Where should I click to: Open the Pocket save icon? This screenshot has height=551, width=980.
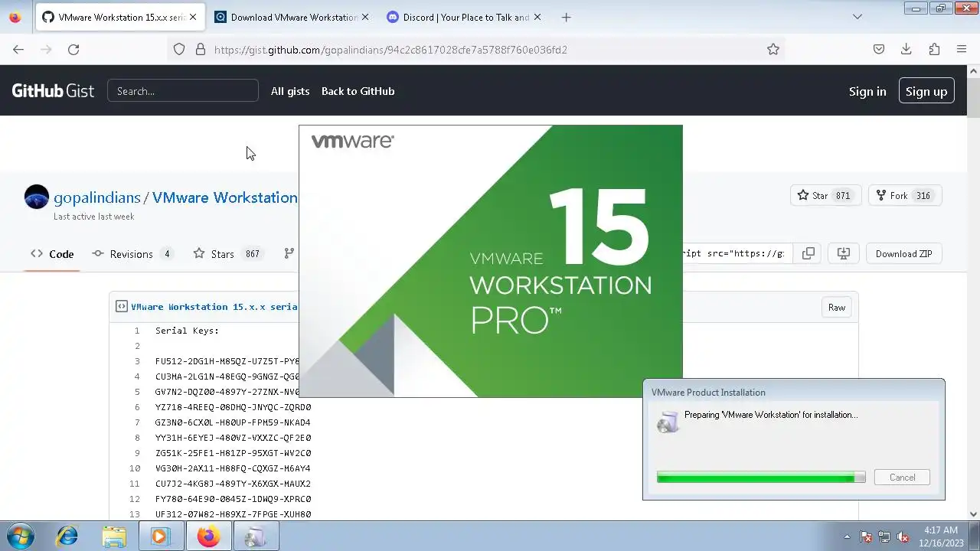[x=879, y=49]
